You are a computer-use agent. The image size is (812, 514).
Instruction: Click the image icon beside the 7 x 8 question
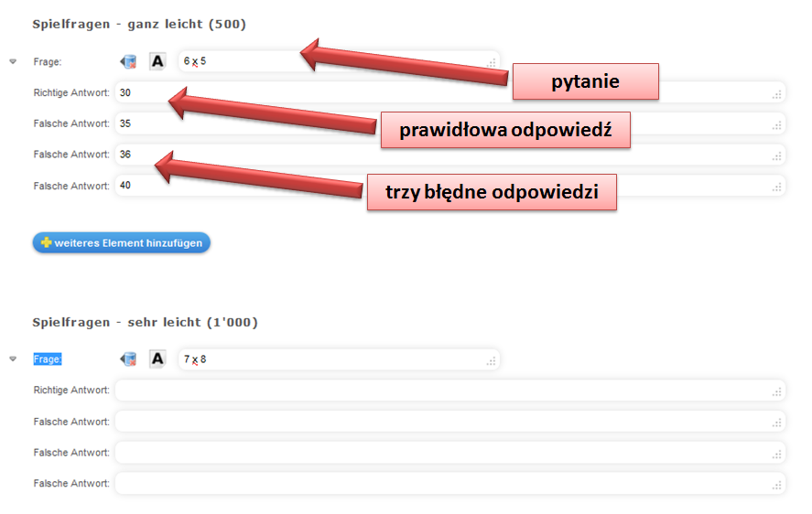[128, 359]
